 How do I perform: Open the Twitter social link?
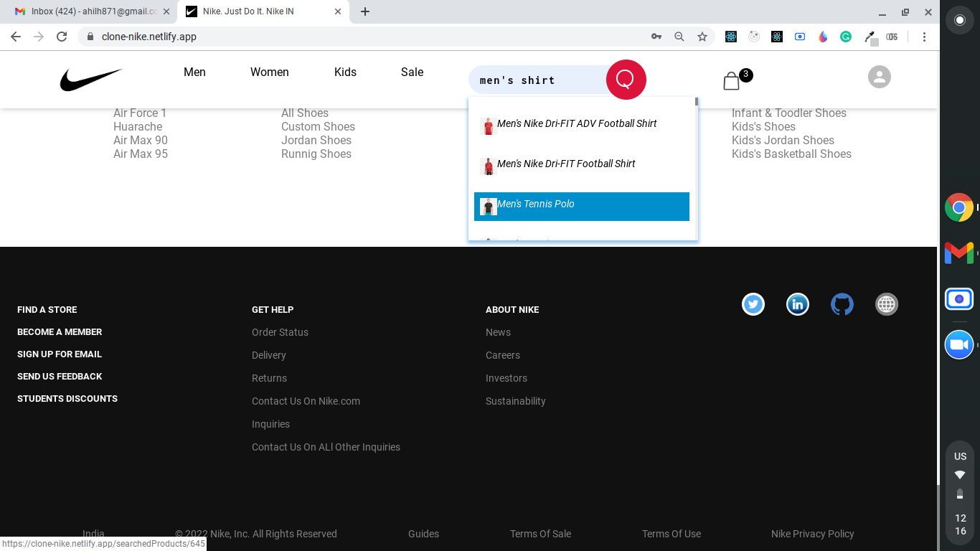pyautogui.click(x=753, y=304)
